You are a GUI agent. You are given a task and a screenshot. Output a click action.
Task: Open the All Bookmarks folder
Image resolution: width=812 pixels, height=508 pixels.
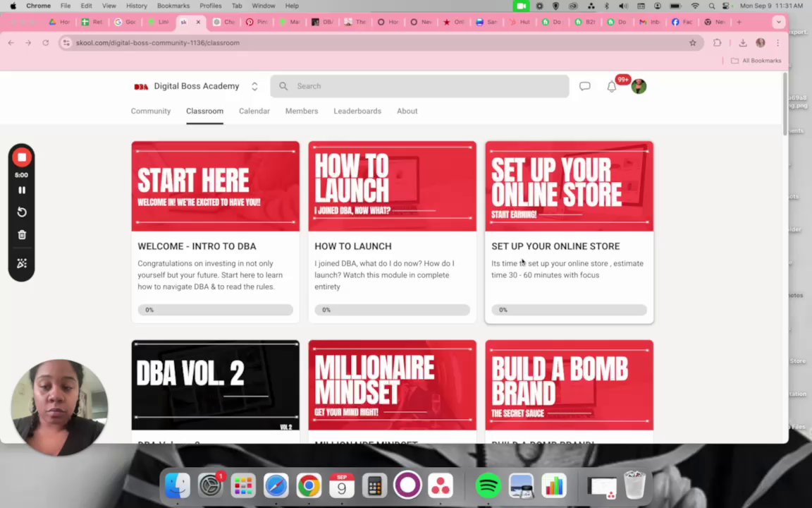tap(756, 61)
